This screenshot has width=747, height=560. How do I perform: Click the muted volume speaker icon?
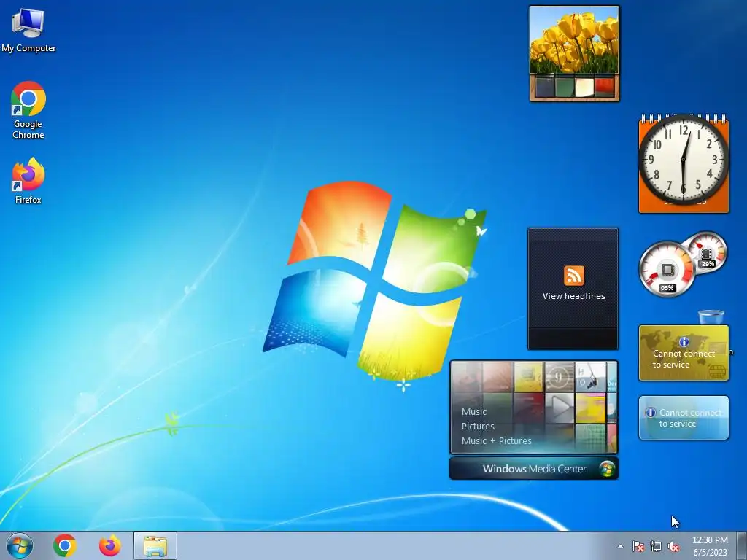point(673,547)
